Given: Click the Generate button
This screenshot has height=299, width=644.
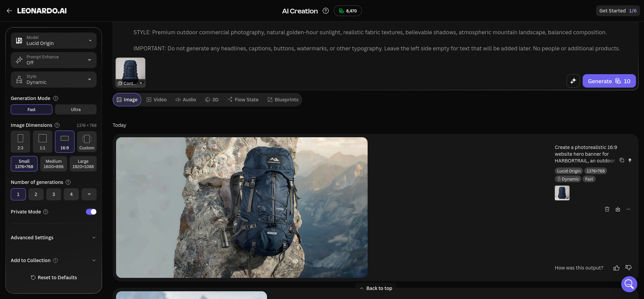Looking at the screenshot, I should pos(609,81).
